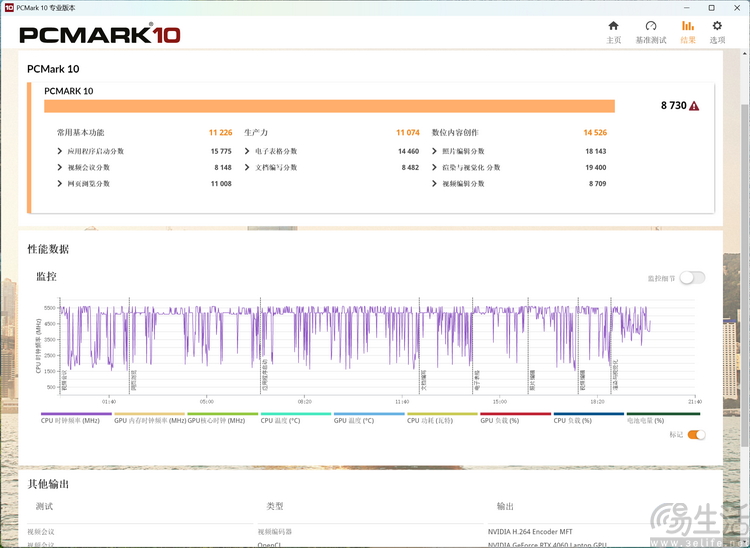Click the 电子表格 marker line in the chart
This screenshot has width=750, height=548.
pyautogui.click(x=473, y=346)
